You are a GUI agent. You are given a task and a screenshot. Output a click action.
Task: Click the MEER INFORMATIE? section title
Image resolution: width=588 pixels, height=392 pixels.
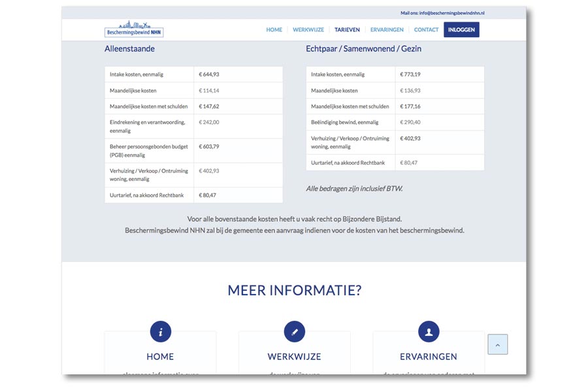tap(294, 291)
